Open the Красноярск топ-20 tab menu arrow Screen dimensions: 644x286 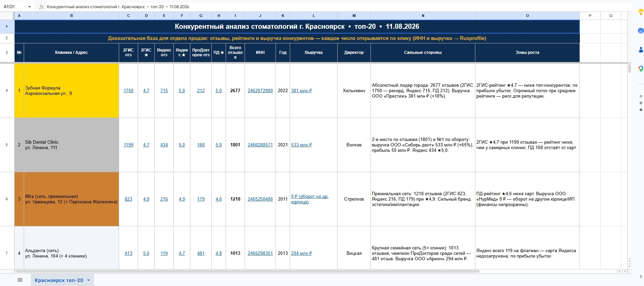click(x=89, y=280)
